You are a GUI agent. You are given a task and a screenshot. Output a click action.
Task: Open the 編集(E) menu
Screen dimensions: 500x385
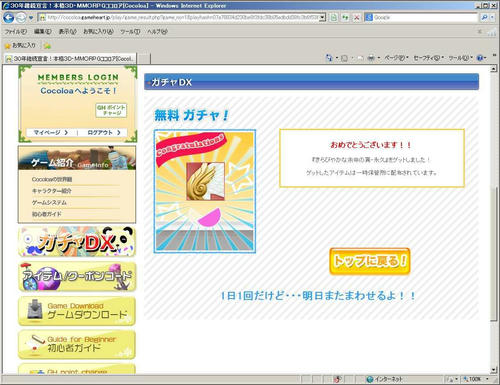click(x=43, y=31)
